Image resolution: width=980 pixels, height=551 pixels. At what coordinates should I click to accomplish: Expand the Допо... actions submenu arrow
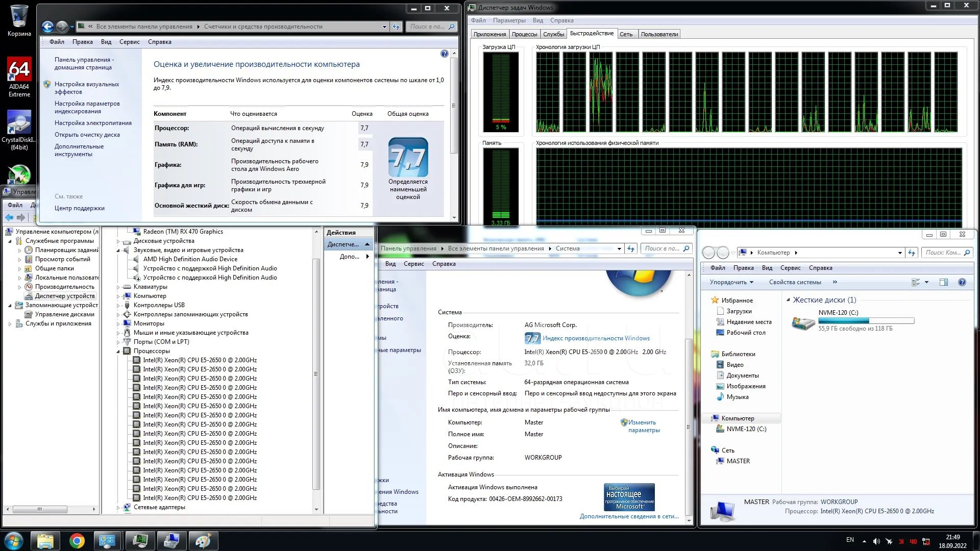[x=367, y=257]
